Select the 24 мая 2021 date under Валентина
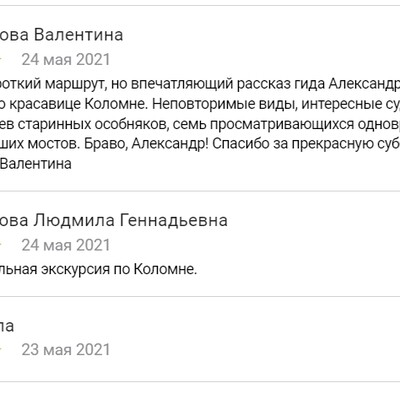 66,60
